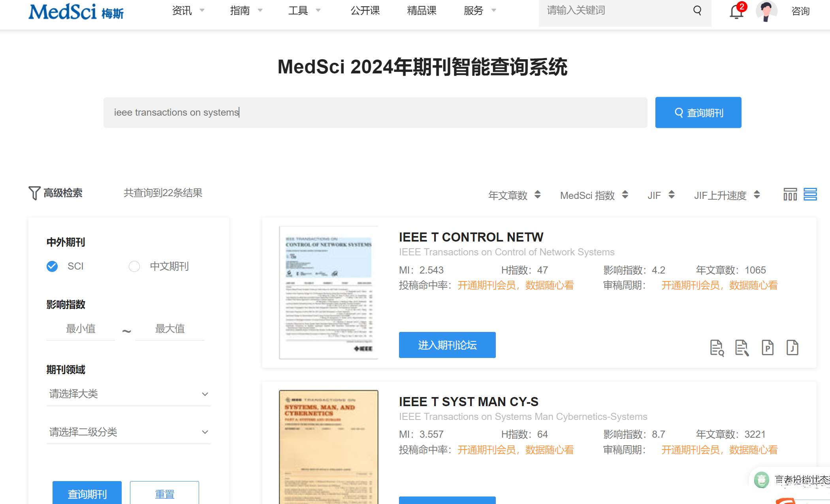
Task: Click the J document icon for IEEE T CONTROL NETW
Action: 792,348
